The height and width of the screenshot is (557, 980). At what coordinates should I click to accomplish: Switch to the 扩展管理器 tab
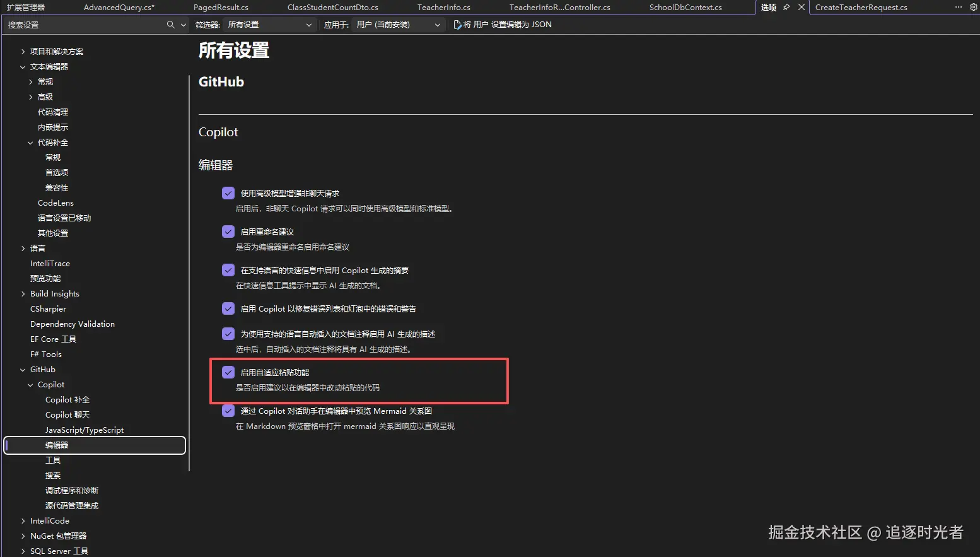click(26, 8)
